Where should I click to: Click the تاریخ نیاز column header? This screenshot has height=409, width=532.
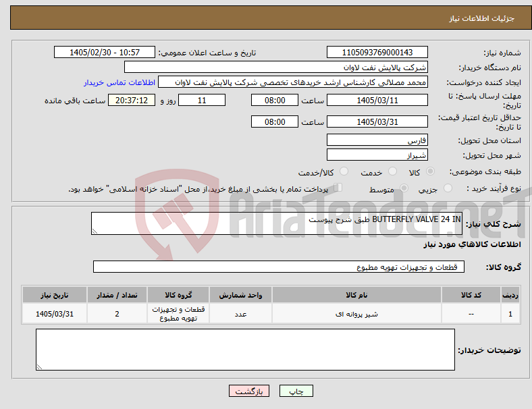55,295
